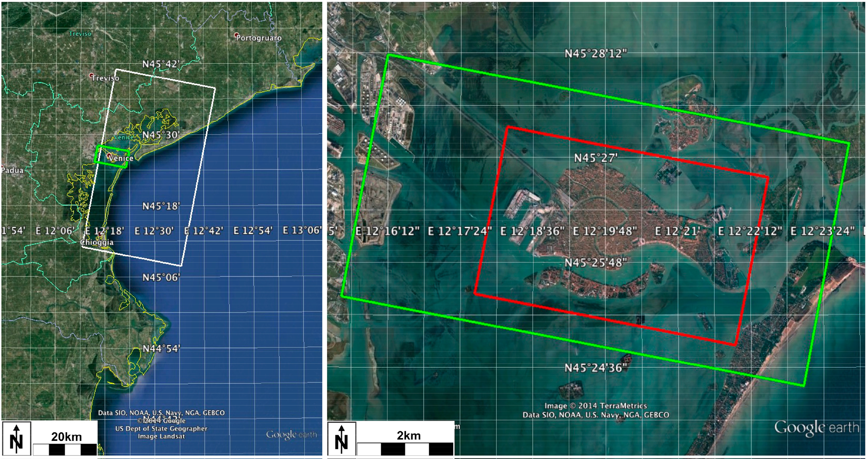This screenshot has width=868, height=459.
Task: Click the red Portogruaro place marker
Action: [x=237, y=35]
